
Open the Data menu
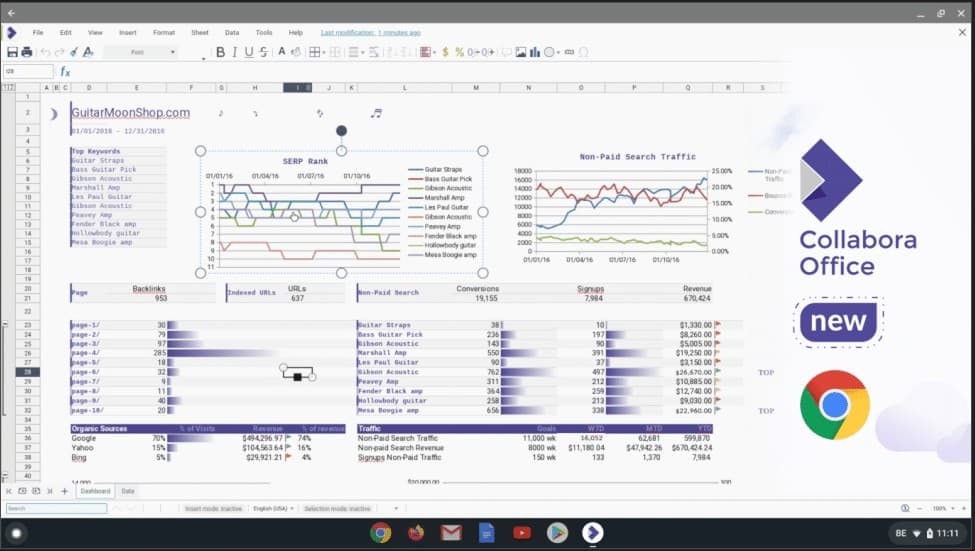click(x=232, y=32)
